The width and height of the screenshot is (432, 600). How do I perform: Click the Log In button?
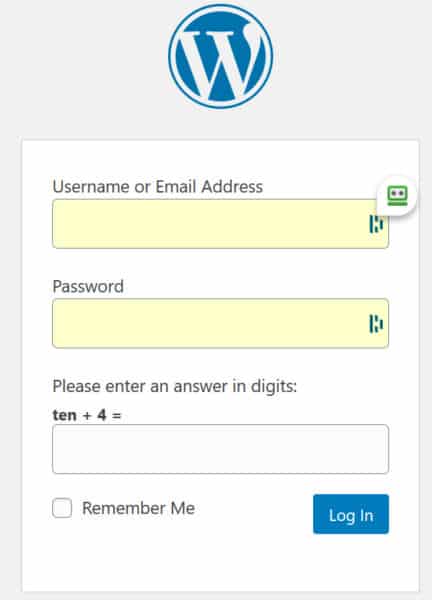coord(351,514)
